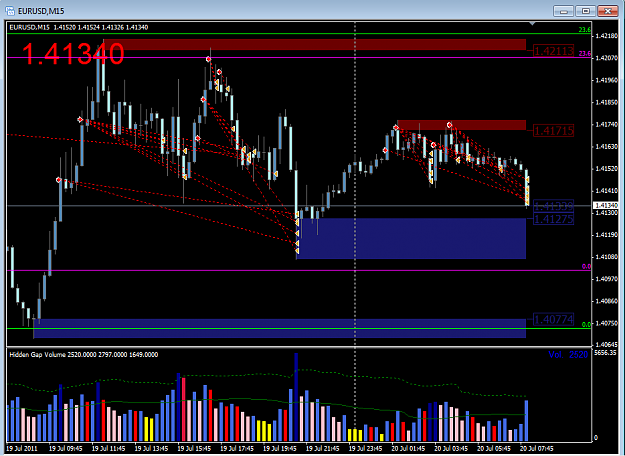Click the 20 Jul 03:45 time label
625x456 pixels.
click(x=451, y=448)
